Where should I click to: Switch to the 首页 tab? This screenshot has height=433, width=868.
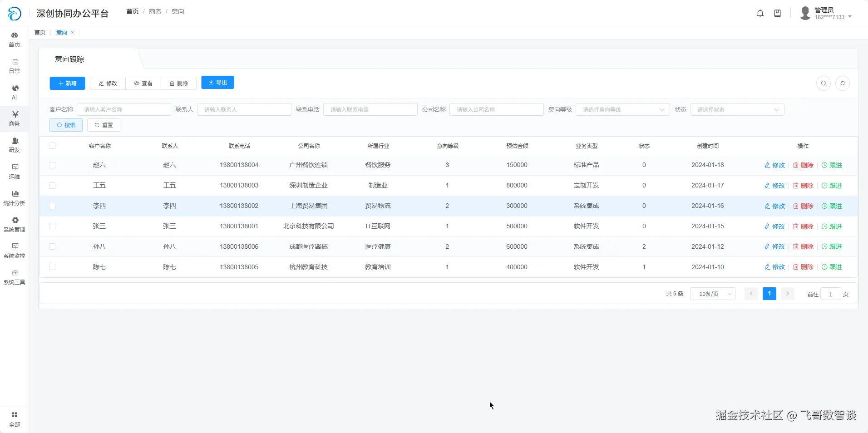40,32
